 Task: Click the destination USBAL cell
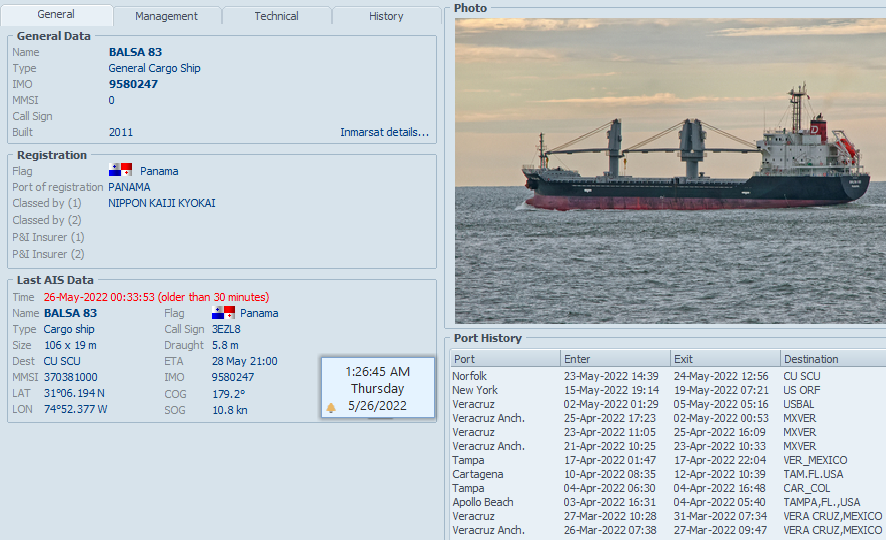pos(798,404)
